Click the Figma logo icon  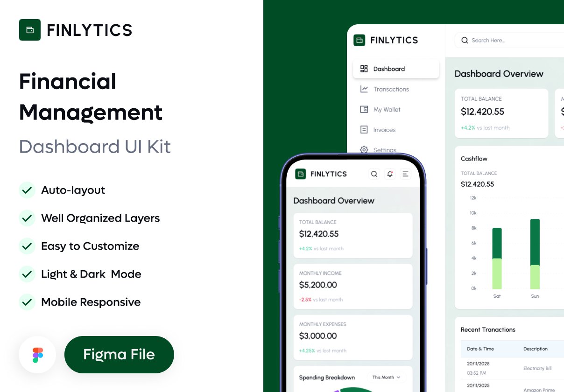[x=37, y=355]
